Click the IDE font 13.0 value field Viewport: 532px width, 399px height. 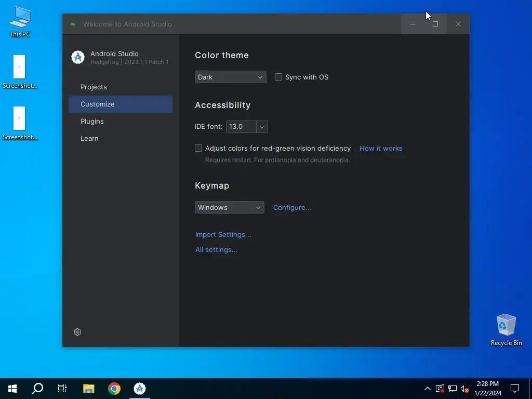tap(241, 127)
